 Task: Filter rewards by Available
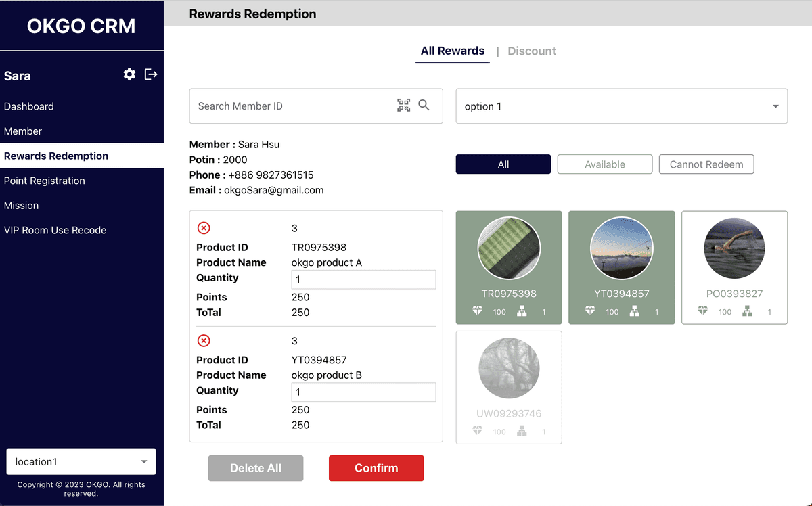click(604, 164)
